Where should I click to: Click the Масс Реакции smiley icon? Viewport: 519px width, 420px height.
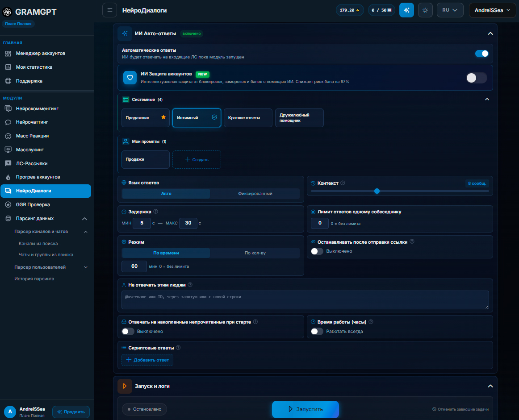(8, 136)
